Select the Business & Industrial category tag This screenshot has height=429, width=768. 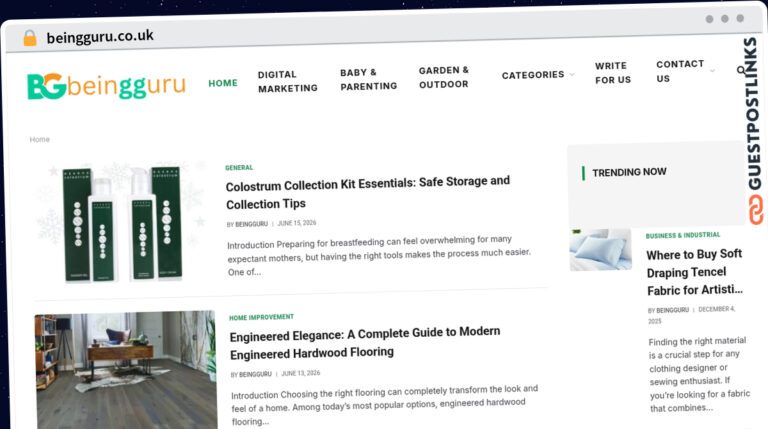683,236
